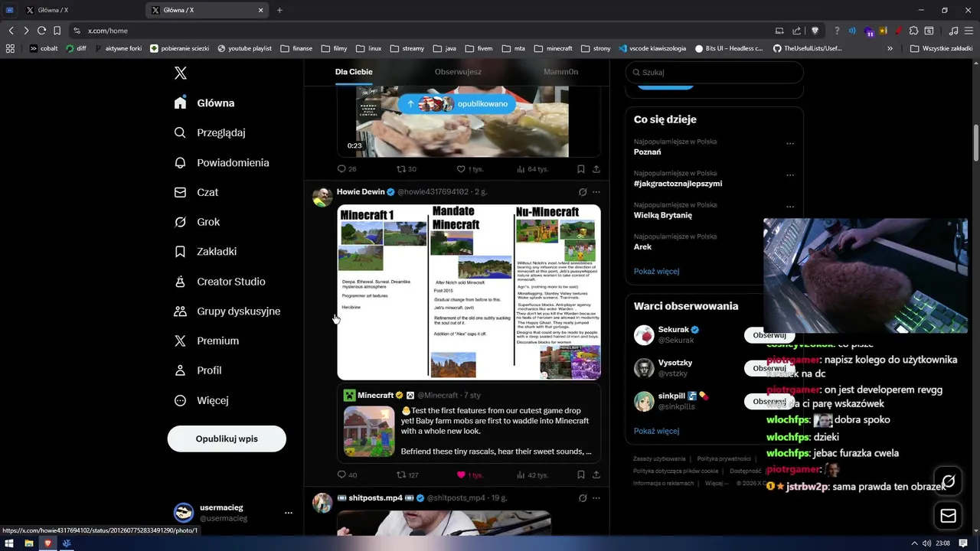Click the Brave shields lion icon

pyautogui.click(x=815, y=31)
